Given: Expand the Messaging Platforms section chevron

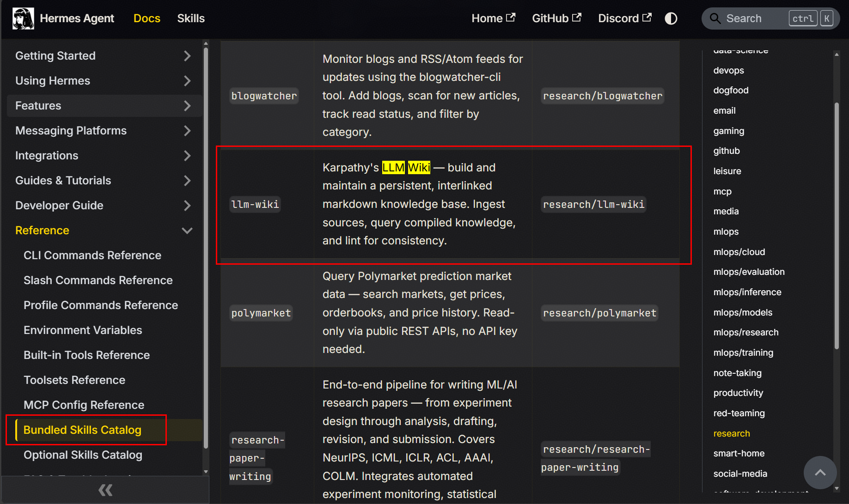Looking at the screenshot, I should (x=187, y=131).
